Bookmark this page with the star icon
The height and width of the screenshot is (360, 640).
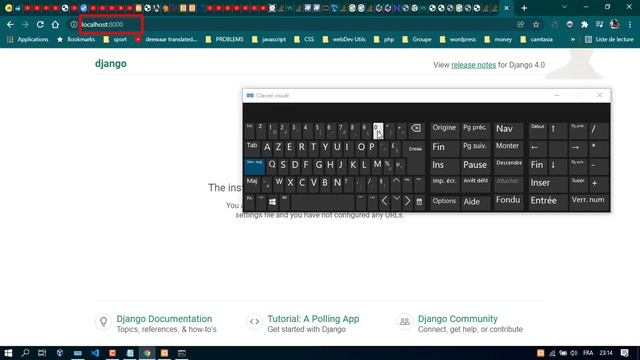tap(536, 24)
